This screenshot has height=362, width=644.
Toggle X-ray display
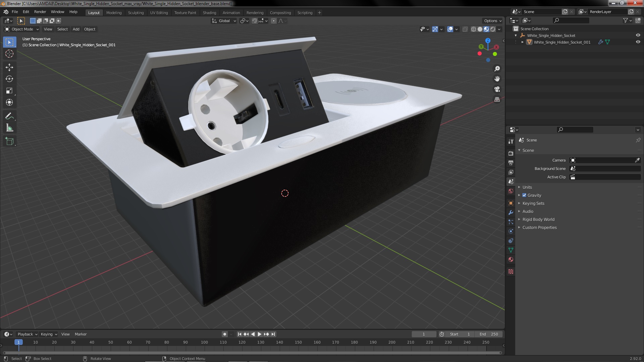pyautogui.click(x=465, y=29)
